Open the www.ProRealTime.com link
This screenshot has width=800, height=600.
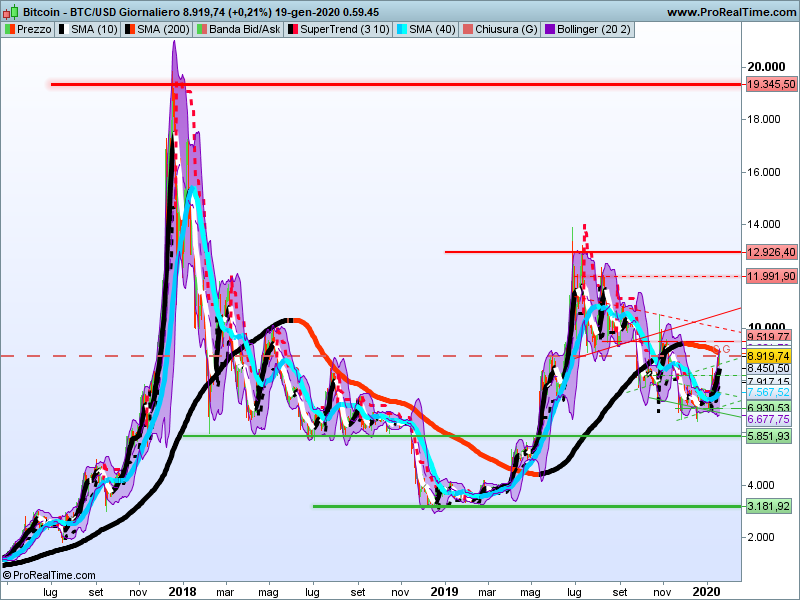tap(728, 12)
